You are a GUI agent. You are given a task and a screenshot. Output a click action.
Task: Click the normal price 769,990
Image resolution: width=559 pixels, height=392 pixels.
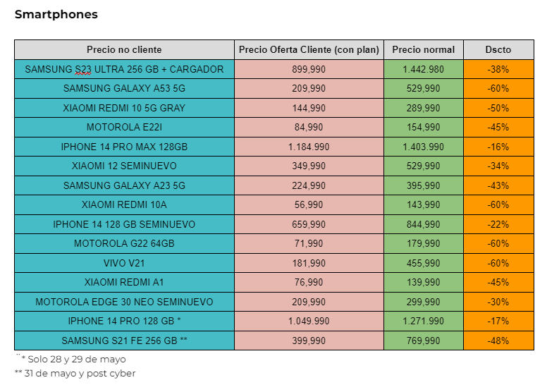point(423,341)
